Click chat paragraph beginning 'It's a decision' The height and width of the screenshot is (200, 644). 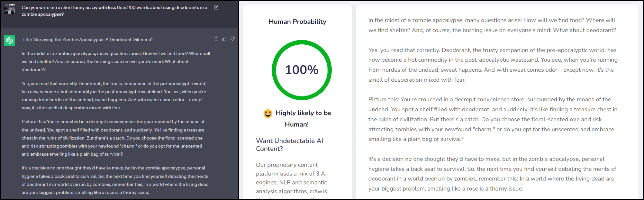point(115,180)
